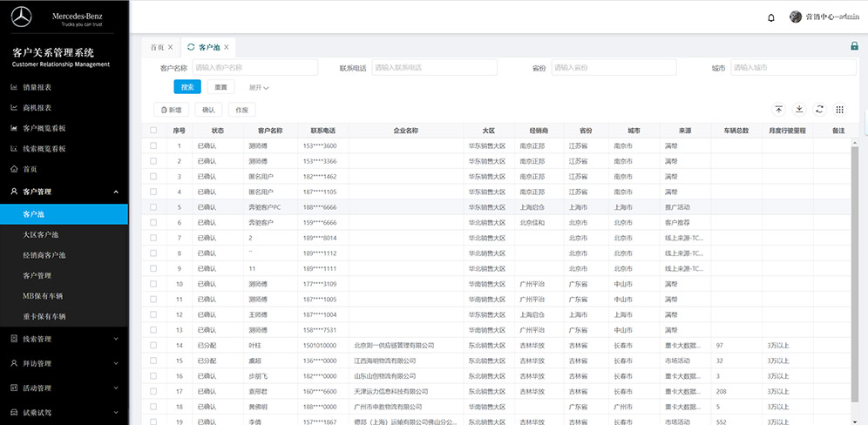Viewport: 868px width, 425px height.
Task: Click the refresh icon on 客户池 tab
Action: pos(191,47)
